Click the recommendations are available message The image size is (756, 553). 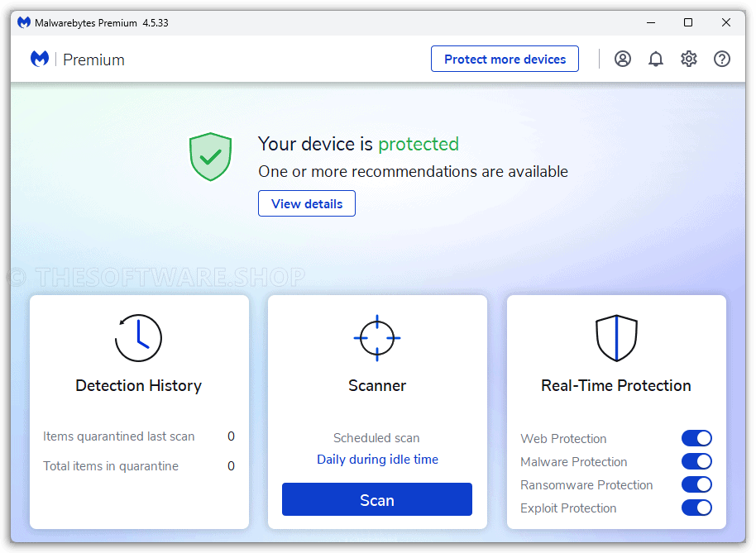pyautogui.click(x=414, y=171)
